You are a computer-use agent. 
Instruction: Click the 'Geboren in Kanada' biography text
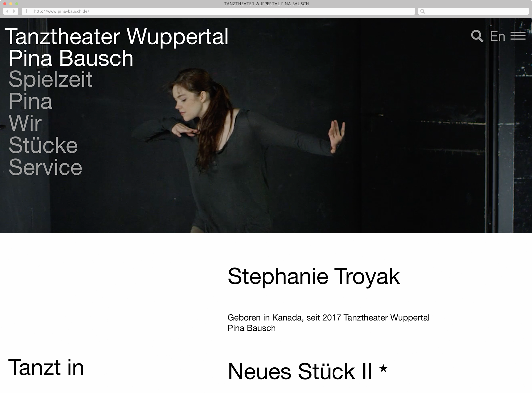(329, 323)
